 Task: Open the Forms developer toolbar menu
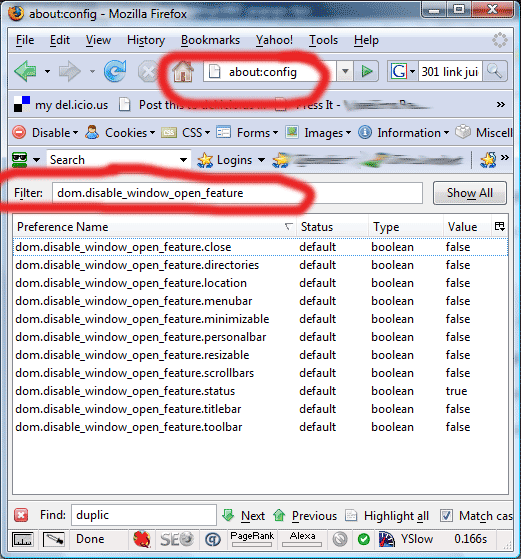(247, 133)
